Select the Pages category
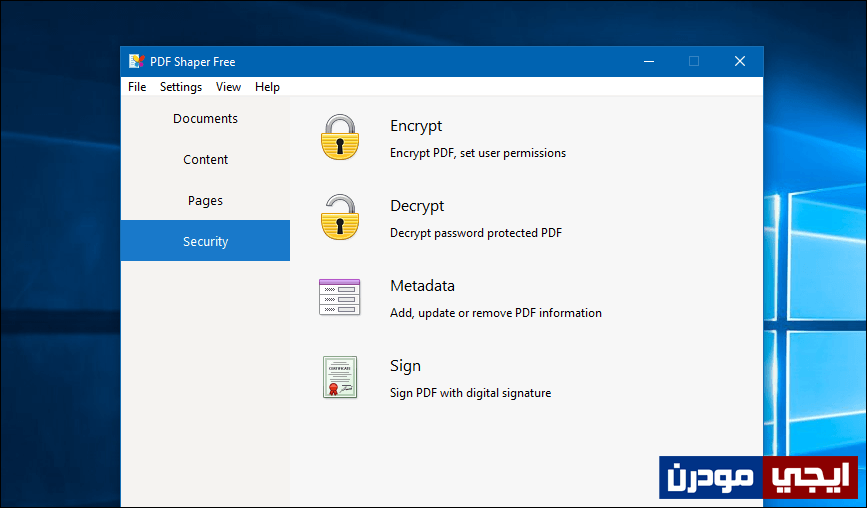Viewport: 867px width, 508px height. pyautogui.click(x=205, y=200)
